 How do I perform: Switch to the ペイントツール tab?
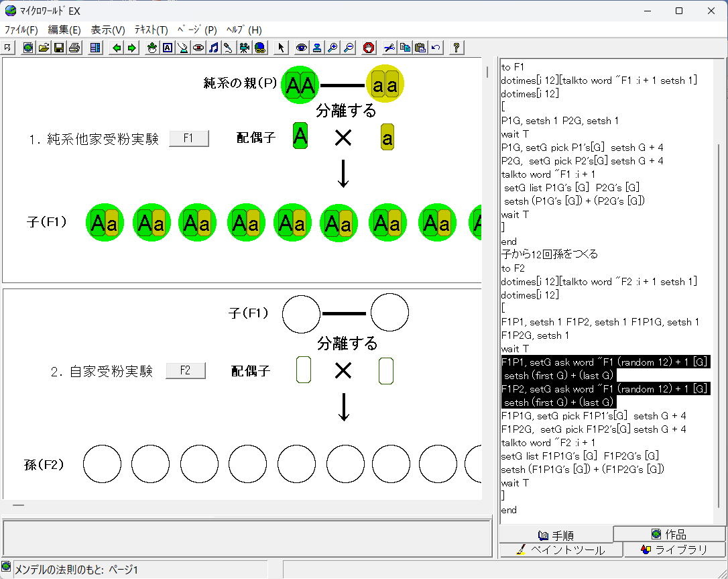point(561,549)
